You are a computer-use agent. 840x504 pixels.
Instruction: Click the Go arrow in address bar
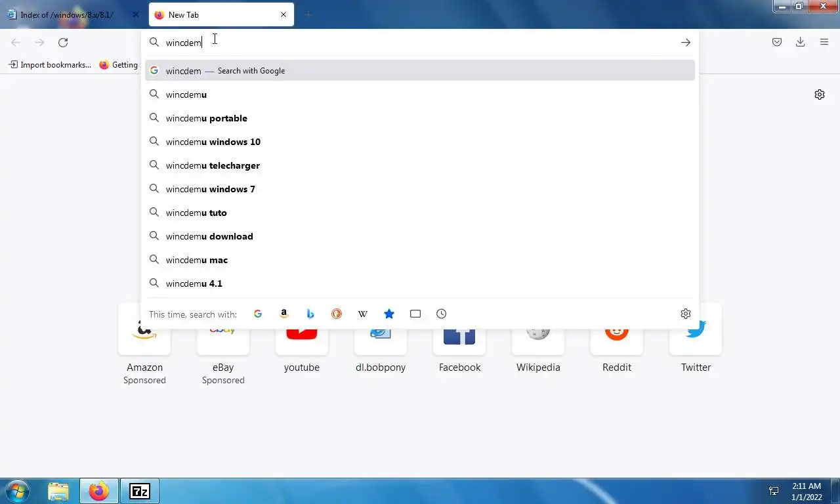click(x=686, y=42)
